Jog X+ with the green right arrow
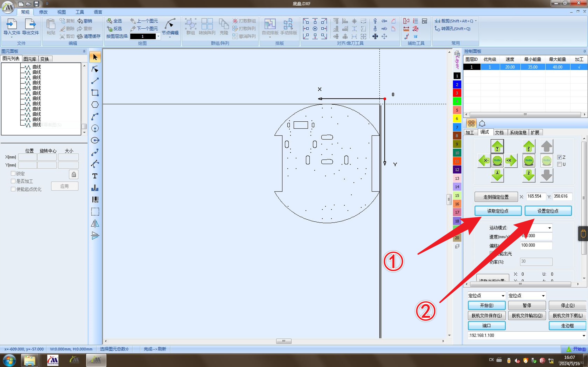588x367 pixels. click(x=511, y=160)
